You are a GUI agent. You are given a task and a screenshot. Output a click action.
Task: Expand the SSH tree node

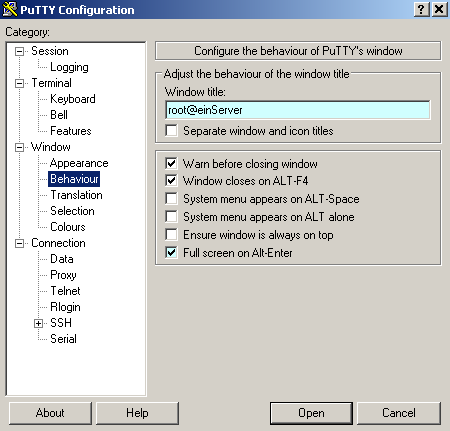coord(38,323)
